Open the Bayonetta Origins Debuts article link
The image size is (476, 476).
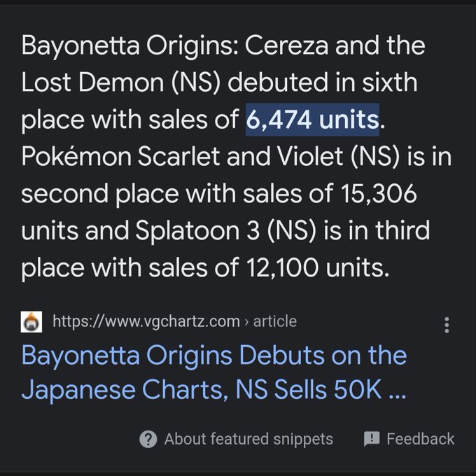tap(213, 355)
